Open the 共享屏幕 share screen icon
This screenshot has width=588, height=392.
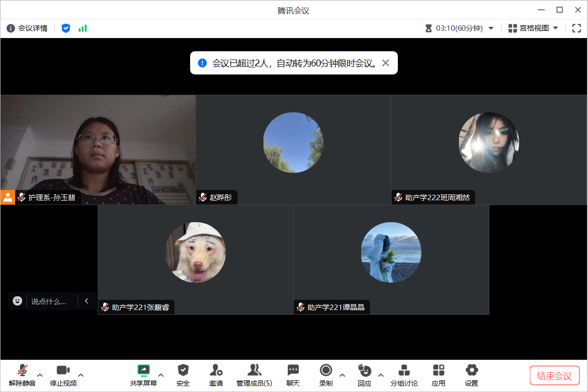click(143, 371)
